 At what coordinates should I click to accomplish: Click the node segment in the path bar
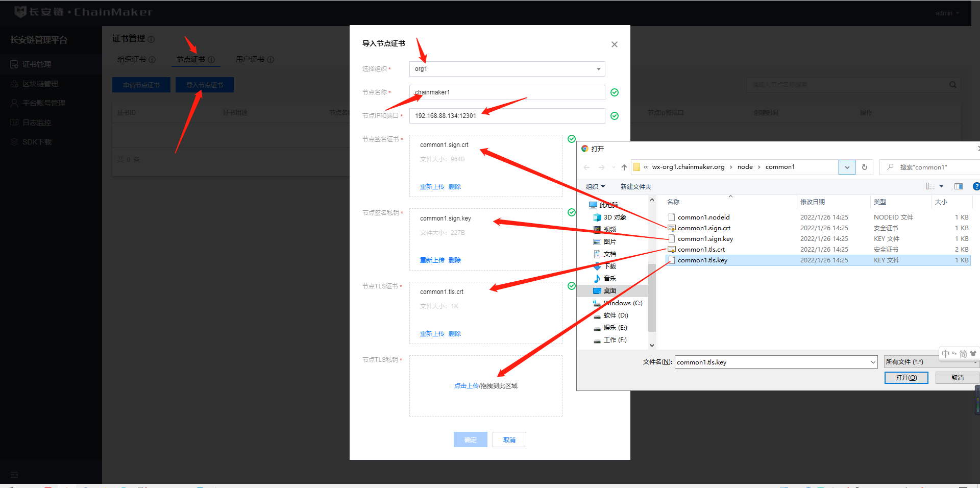[x=745, y=167]
